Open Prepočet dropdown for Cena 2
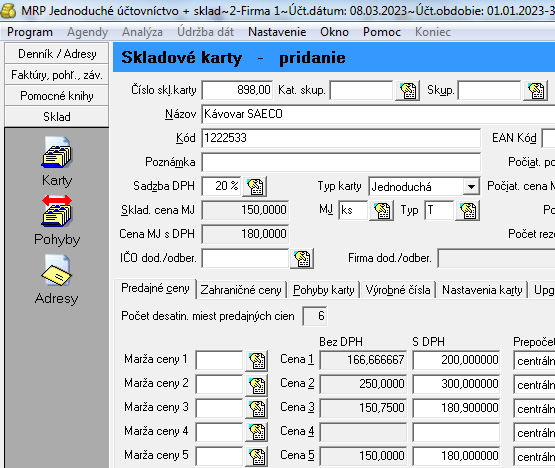Image resolution: width=555 pixels, height=468 pixels. 534,385
